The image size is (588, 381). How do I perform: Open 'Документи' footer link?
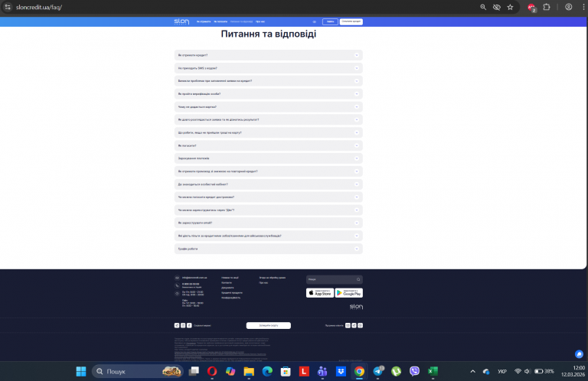tap(227, 288)
